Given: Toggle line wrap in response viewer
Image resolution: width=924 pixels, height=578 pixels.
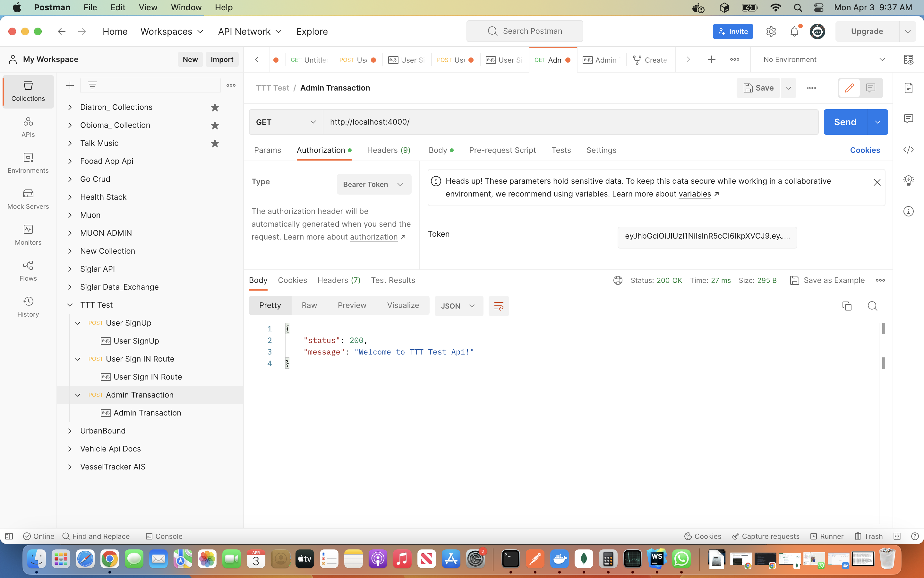Looking at the screenshot, I should pos(499,306).
